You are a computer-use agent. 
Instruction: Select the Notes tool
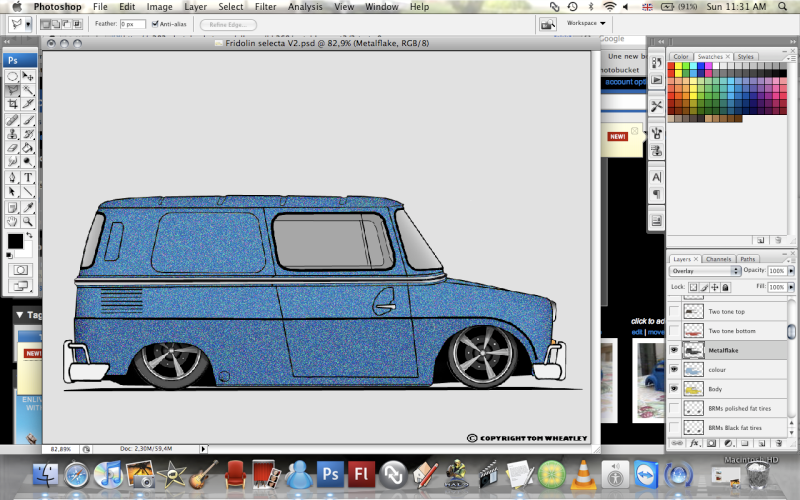(12, 208)
